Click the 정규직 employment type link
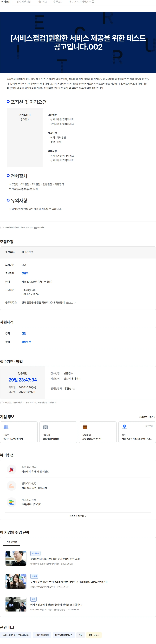The height and width of the screenshot is (644, 156). 25,273
